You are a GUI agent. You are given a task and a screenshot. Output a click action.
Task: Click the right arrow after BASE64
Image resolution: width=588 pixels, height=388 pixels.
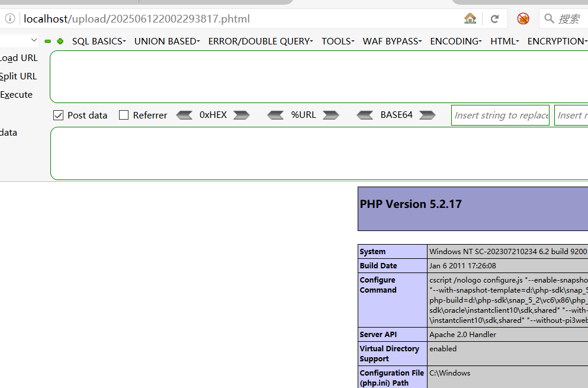[x=427, y=115]
